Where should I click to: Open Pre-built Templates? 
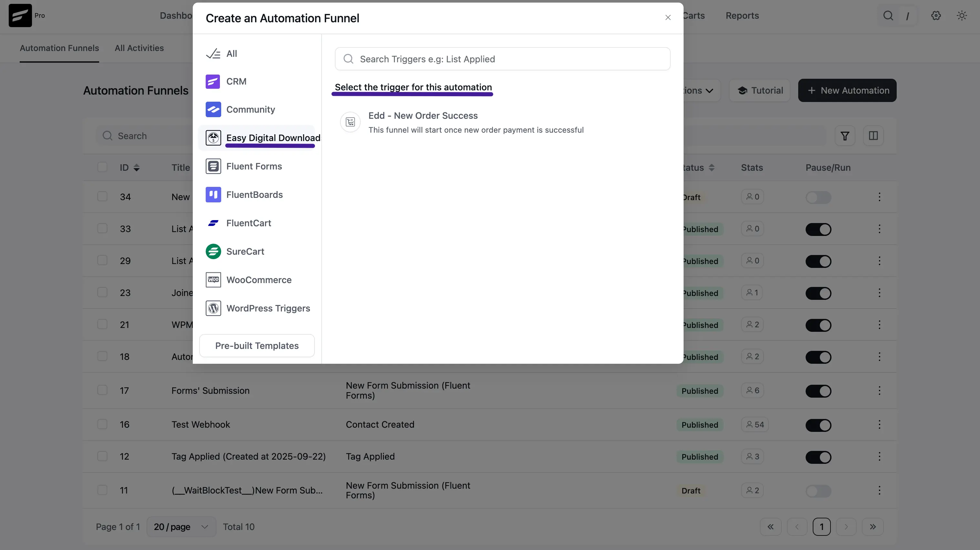tap(257, 346)
